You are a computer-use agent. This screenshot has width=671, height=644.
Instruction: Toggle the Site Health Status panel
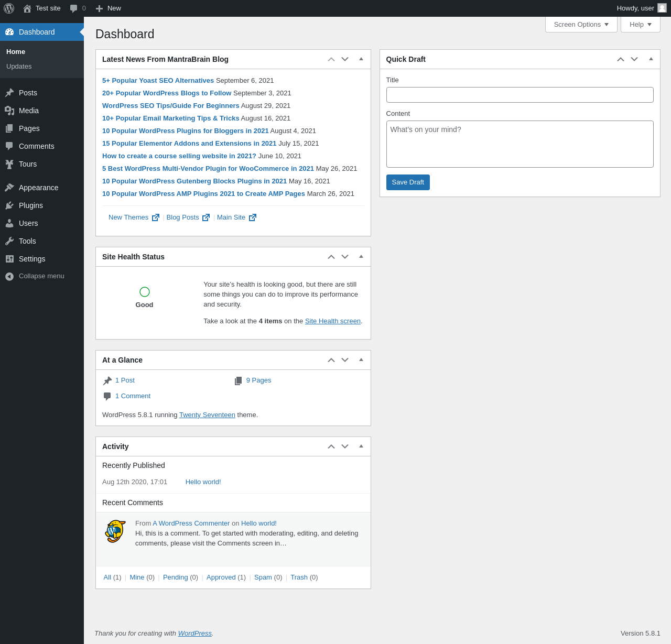tap(361, 257)
